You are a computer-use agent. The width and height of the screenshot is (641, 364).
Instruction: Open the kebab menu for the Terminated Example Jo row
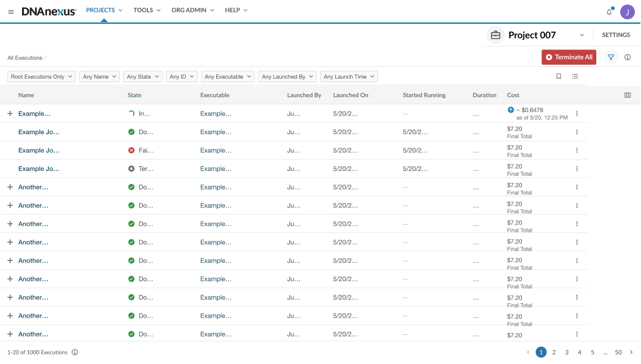tap(577, 169)
